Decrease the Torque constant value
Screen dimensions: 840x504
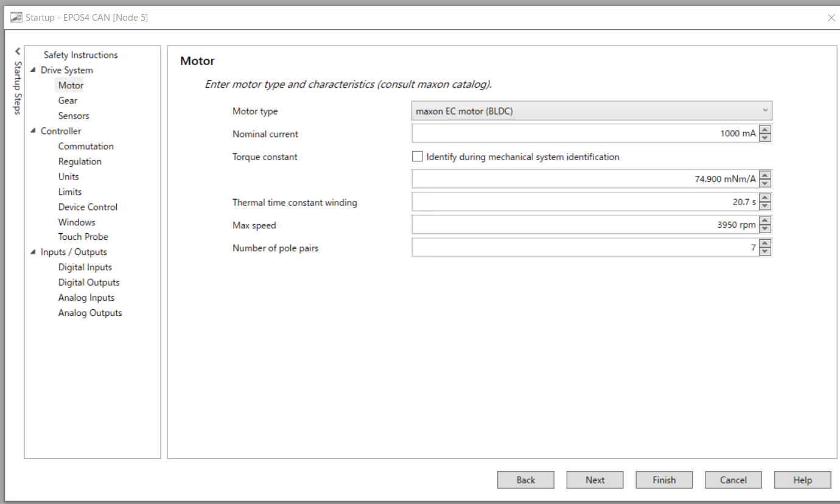(x=766, y=183)
